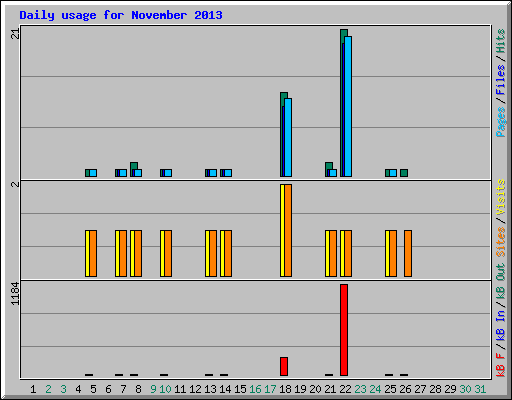Click the 'Visits' legend label
Screen dimensions: 512x400
pos(501,197)
